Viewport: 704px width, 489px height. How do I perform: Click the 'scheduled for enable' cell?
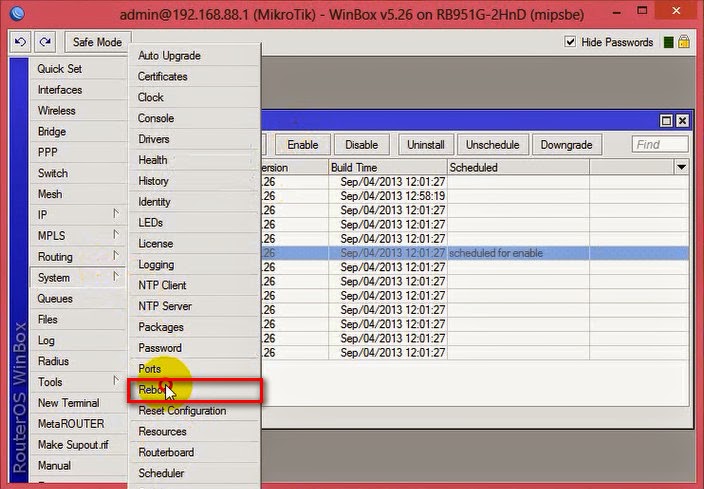(518, 253)
